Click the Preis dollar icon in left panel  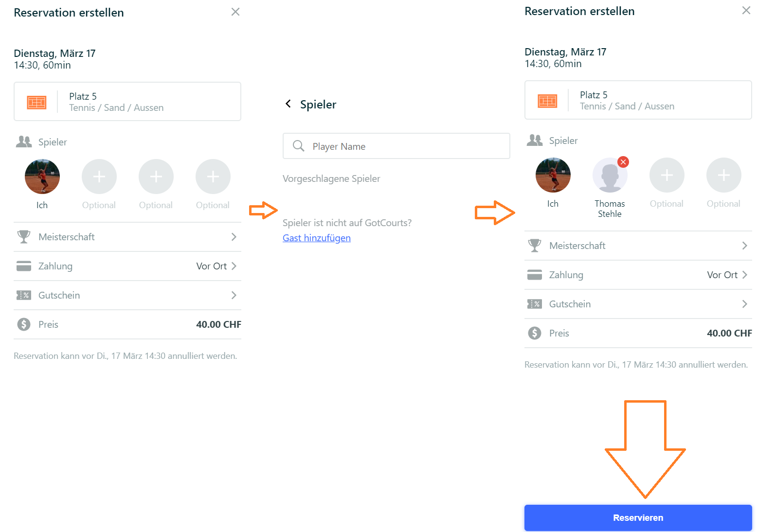pos(24,324)
